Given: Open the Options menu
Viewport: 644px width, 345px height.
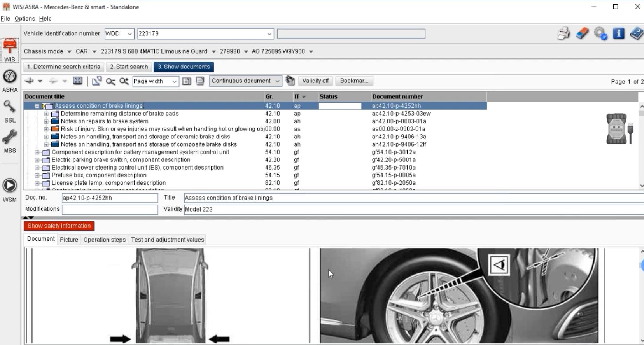Looking at the screenshot, I should click(25, 18).
